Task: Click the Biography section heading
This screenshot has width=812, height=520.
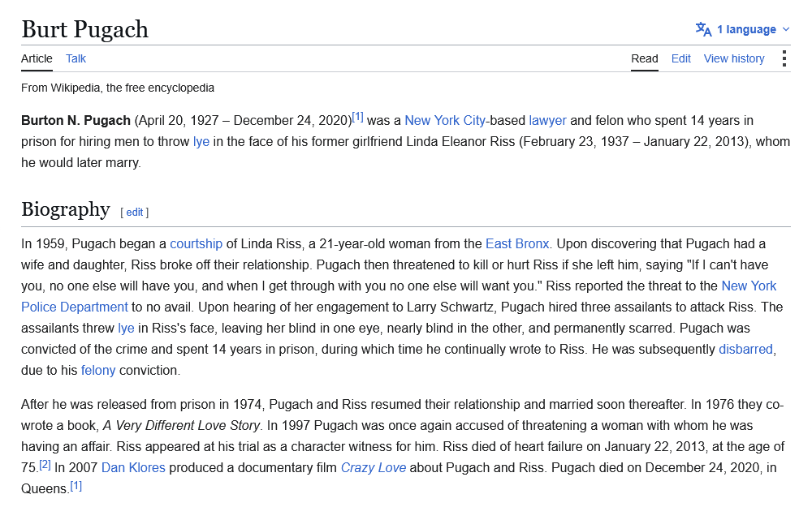Action: pyautogui.click(x=66, y=209)
